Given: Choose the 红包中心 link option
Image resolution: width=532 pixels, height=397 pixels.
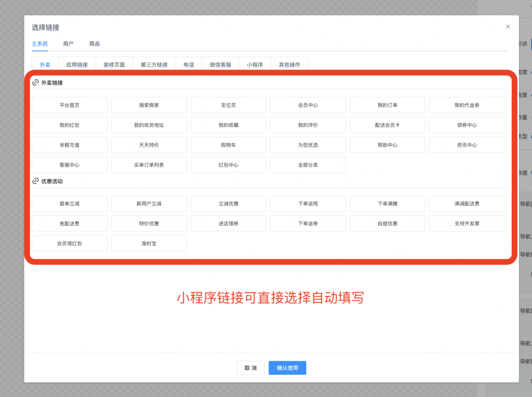Looking at the screenshot, I should pos(228,165).
